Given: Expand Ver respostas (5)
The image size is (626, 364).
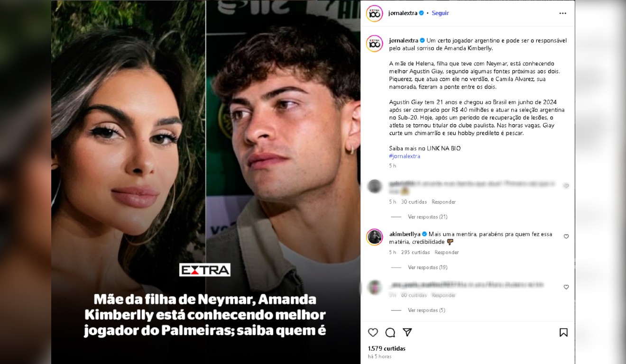Looking at the screenshot, I should click(x=426, y=310).
